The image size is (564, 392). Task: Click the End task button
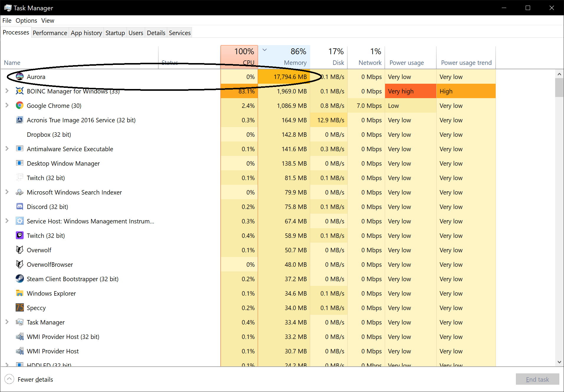537,379
